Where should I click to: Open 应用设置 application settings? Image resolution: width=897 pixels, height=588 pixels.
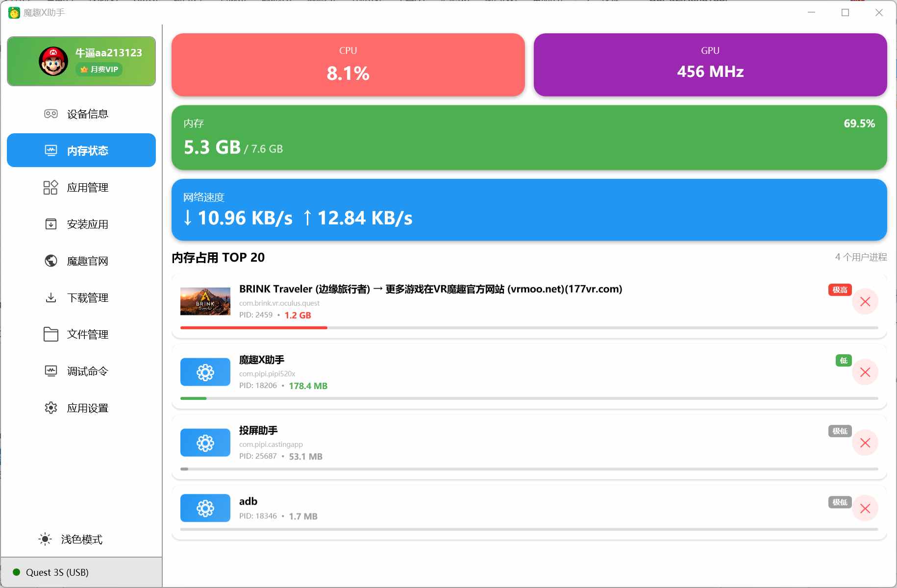click(x=81, y=408)
